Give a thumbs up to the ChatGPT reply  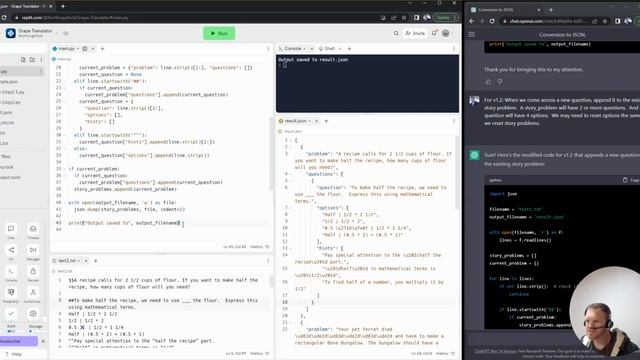pos(488,82)
